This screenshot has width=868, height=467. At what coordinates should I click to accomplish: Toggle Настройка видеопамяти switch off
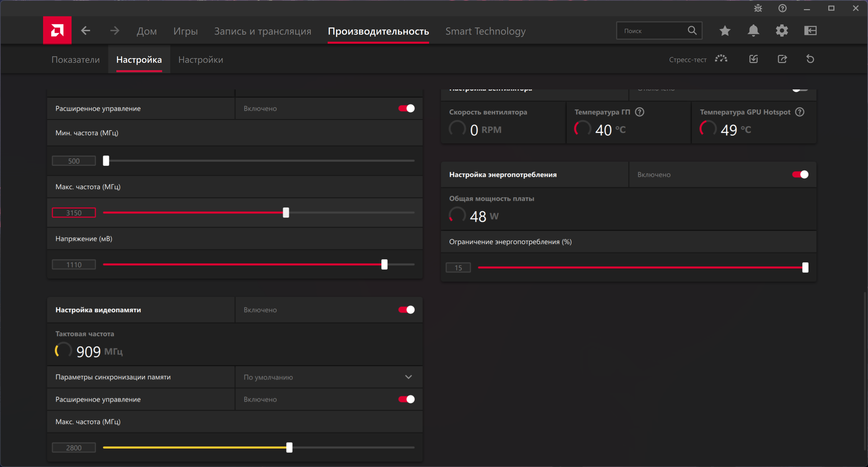tap(406, 310)
